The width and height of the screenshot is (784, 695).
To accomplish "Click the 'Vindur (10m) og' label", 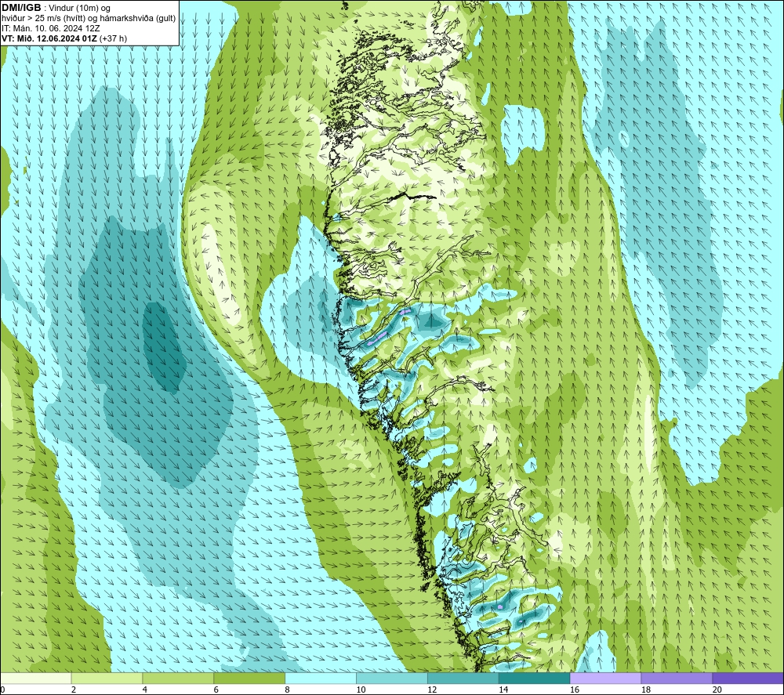I will 79,9.
